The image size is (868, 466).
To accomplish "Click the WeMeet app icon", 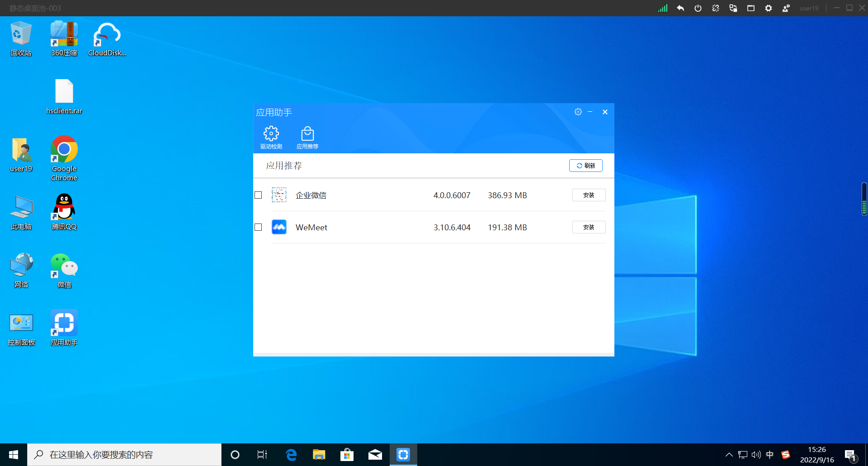I will pos(279,227).
